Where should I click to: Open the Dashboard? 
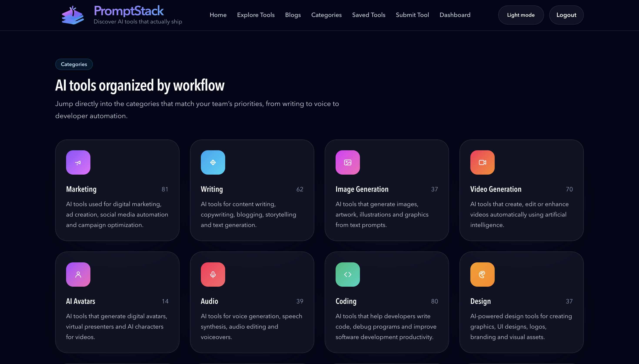pyautogui.click(x=455, y=15)
